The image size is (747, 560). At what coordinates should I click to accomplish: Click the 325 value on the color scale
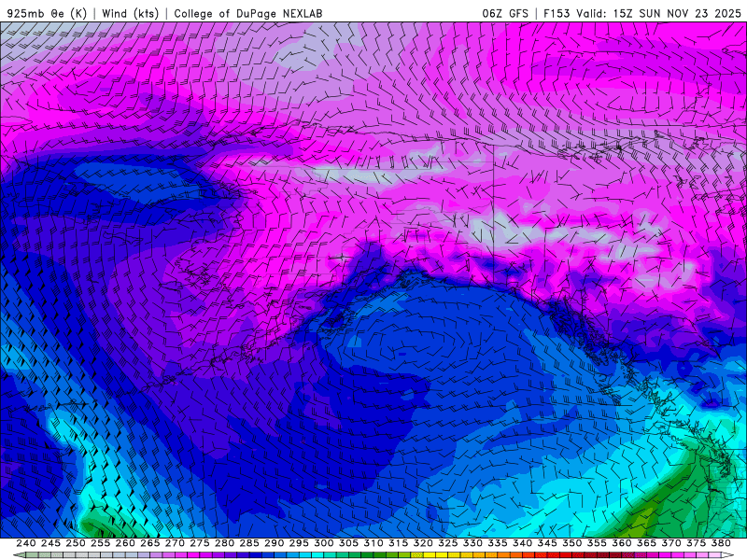(447, 543)
